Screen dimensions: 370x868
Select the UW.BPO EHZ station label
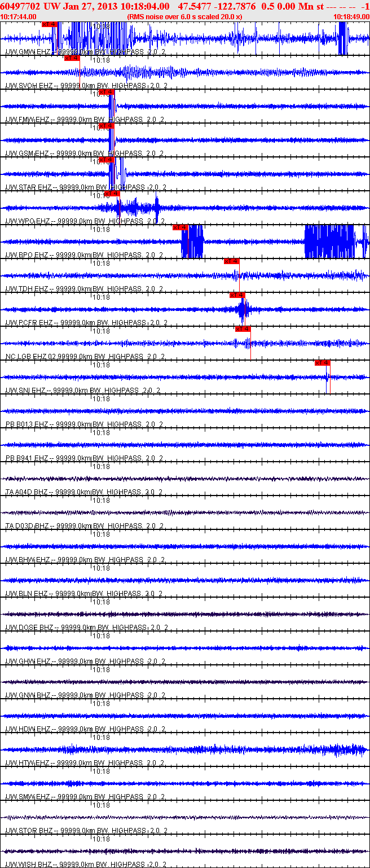pos(84,255)
